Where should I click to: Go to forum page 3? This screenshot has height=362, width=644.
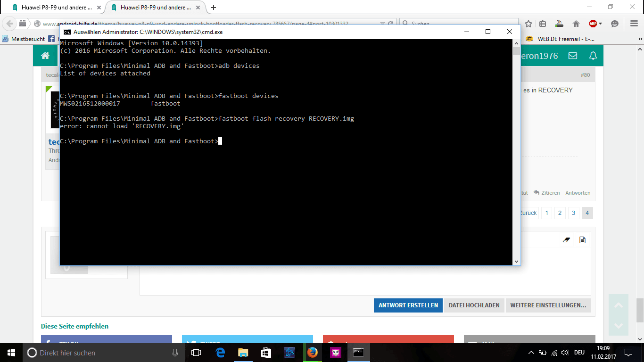pos(573,213)
